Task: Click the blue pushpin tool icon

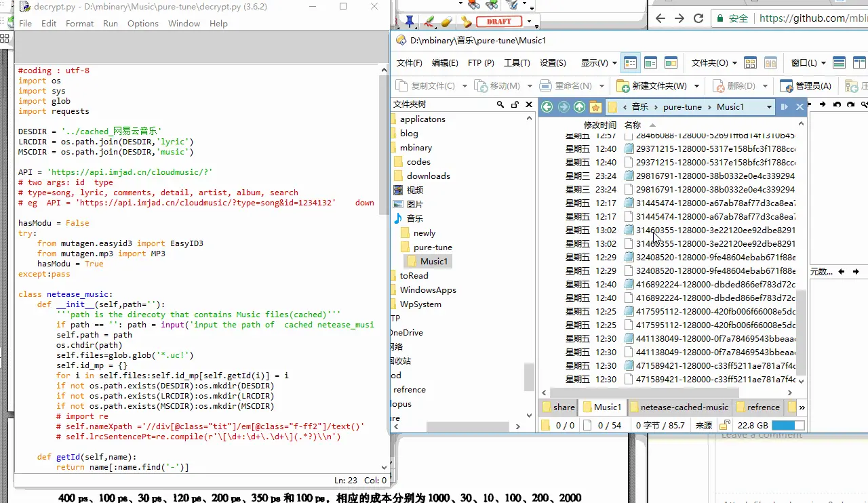Action: (410, 22)
